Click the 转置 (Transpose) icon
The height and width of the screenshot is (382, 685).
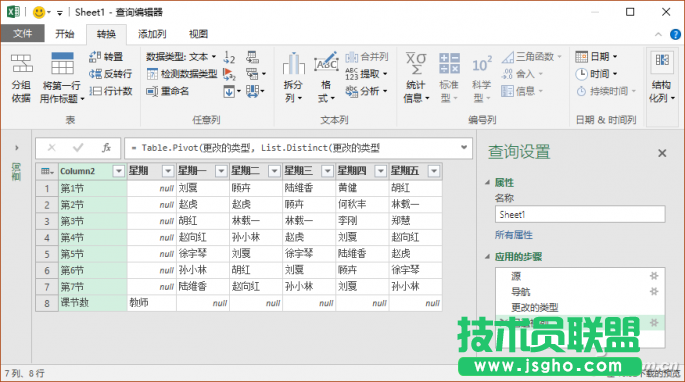95,56
